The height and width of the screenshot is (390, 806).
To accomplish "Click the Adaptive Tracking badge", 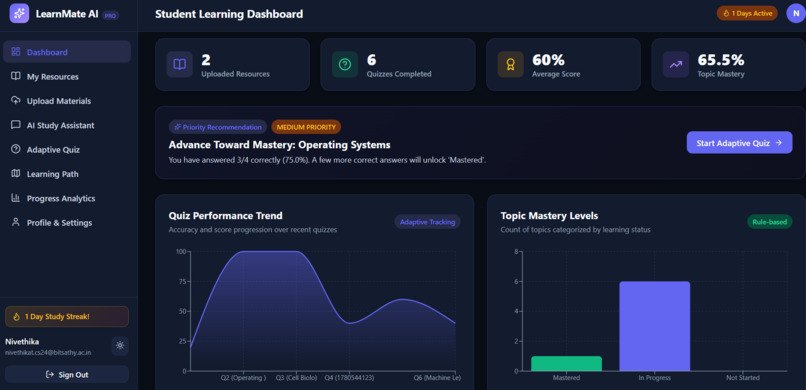I will tap(428, 221).
